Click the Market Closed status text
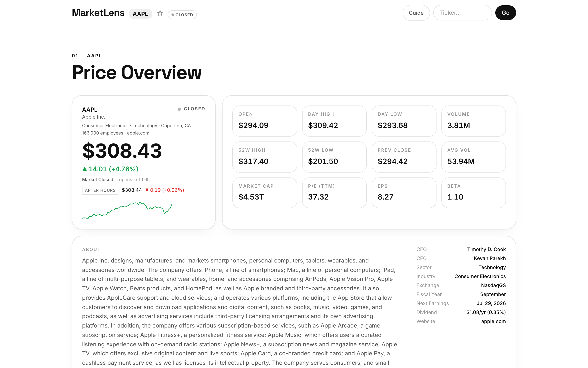 tap(98, 180)
